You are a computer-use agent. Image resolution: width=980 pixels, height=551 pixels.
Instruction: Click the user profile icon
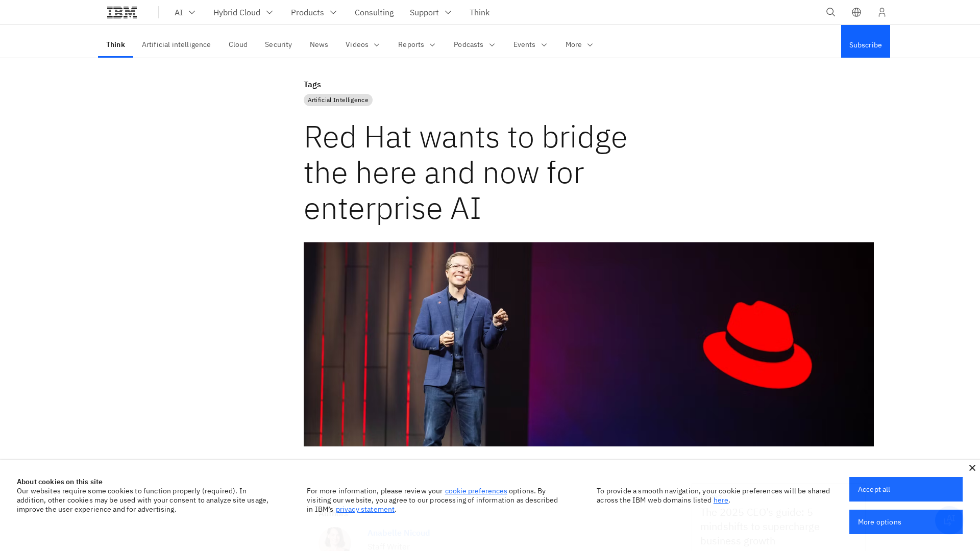pyautogui.click(x=881, y=12)
